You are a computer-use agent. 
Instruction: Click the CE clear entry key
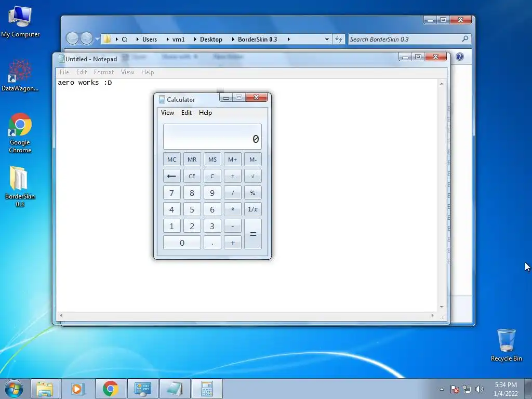(x=192, y=176)
